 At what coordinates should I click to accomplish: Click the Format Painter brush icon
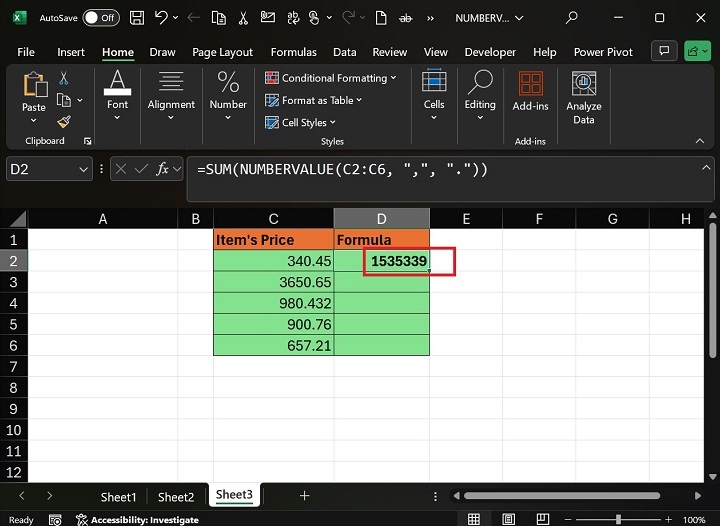point(64,121)
